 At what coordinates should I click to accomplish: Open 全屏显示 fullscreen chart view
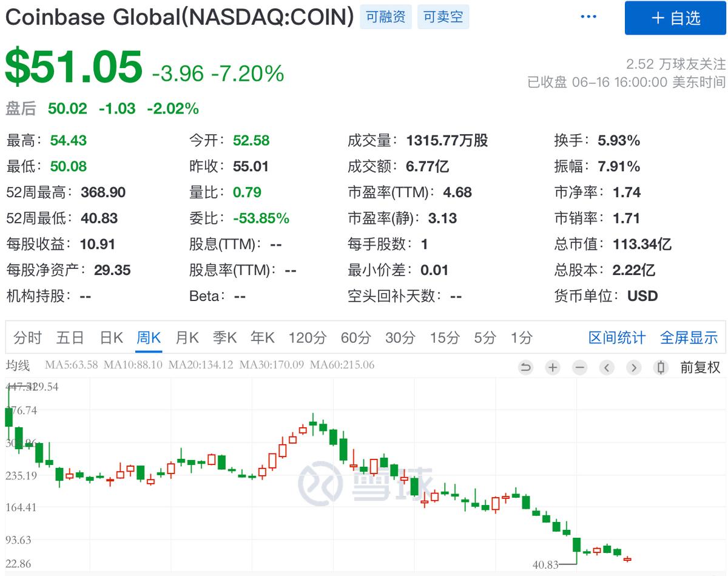[x=689, y=337]
